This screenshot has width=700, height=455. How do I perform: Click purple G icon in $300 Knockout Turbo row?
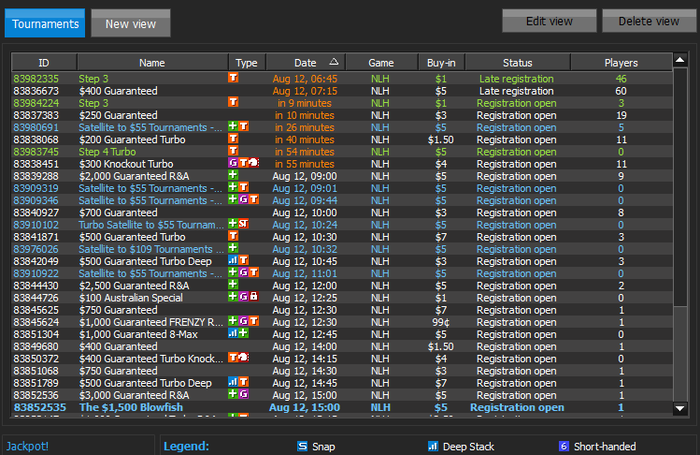pyautogui.click(x=233, y=163)
